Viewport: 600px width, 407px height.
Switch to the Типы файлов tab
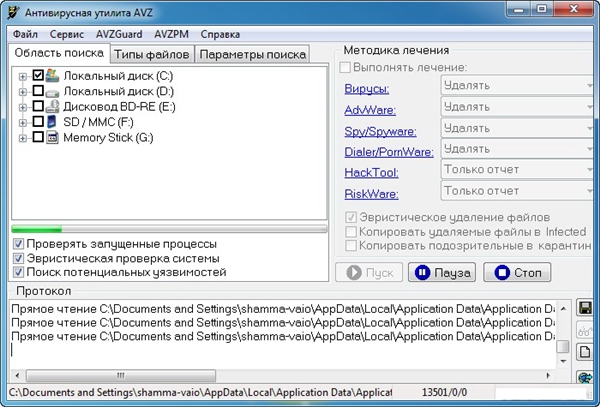point(151,54)
